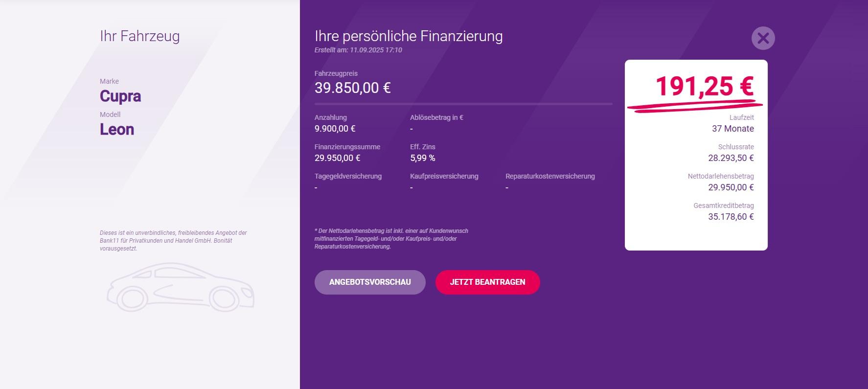Click the Ihre persönliche Finanzierung heading

coord(409,36)
